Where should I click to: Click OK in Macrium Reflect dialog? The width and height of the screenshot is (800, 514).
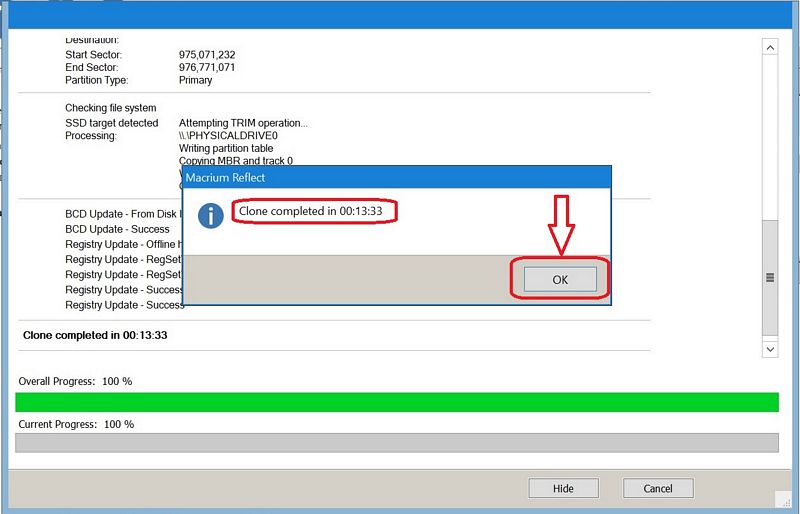pos(560,279)
